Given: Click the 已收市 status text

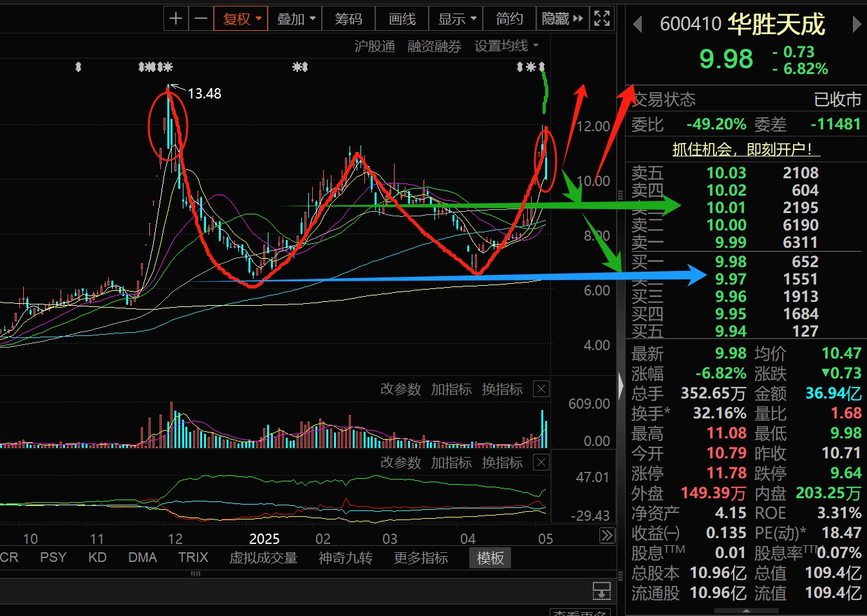Looking at the screenshot, I should click(837, 100).
